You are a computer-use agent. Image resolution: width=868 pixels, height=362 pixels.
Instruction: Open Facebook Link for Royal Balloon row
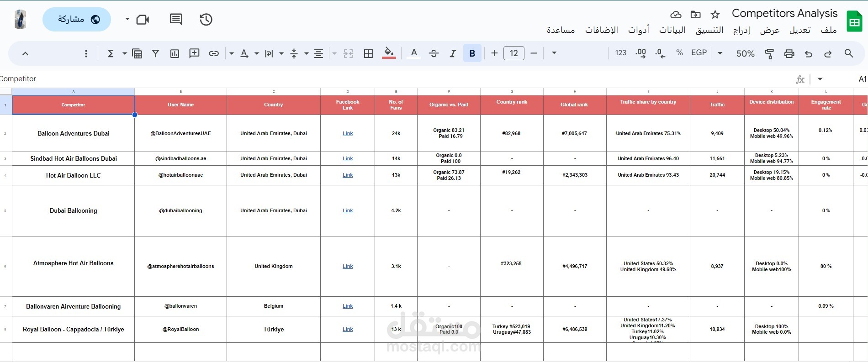pyautogui.click(x=348, y=329)
